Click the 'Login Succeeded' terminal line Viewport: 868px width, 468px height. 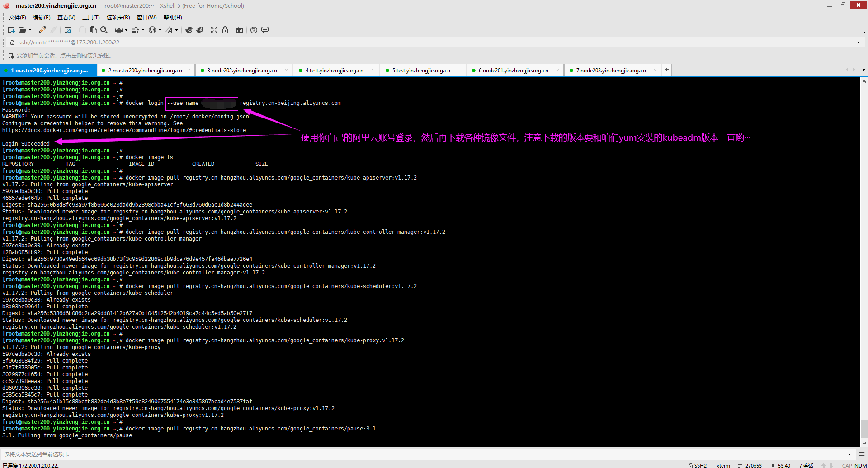(x=26, y=144)
